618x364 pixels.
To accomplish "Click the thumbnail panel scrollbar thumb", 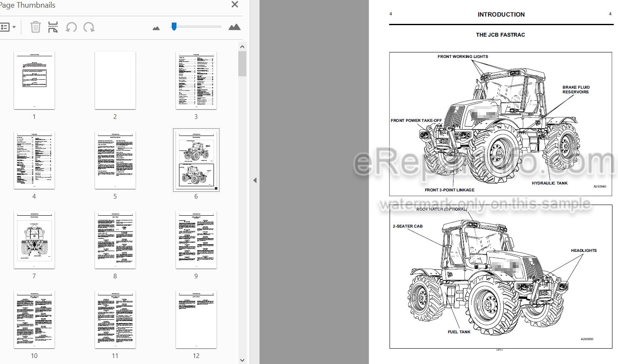I will point(242,64).
